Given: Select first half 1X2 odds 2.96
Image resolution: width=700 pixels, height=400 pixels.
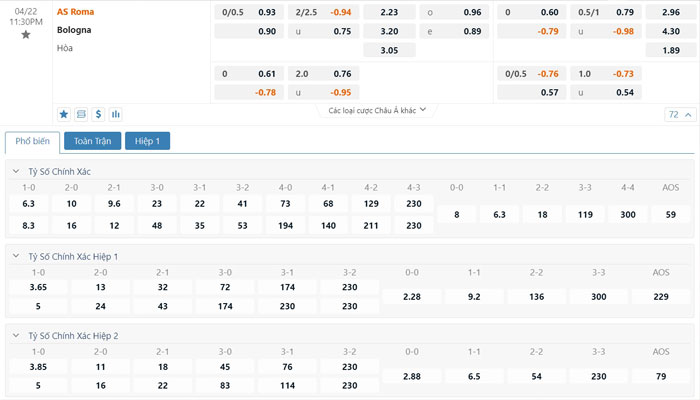Looking at the screenshot, I should 671,12.
